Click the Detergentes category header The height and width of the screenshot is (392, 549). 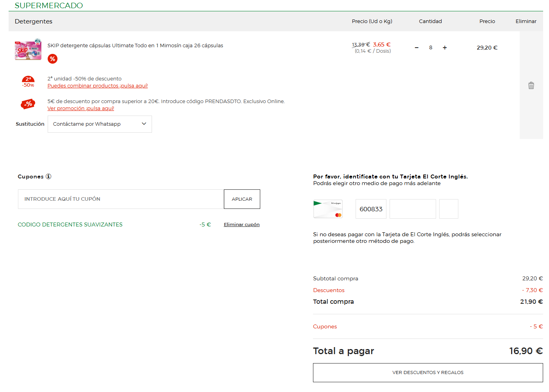(x=34, y=21)
